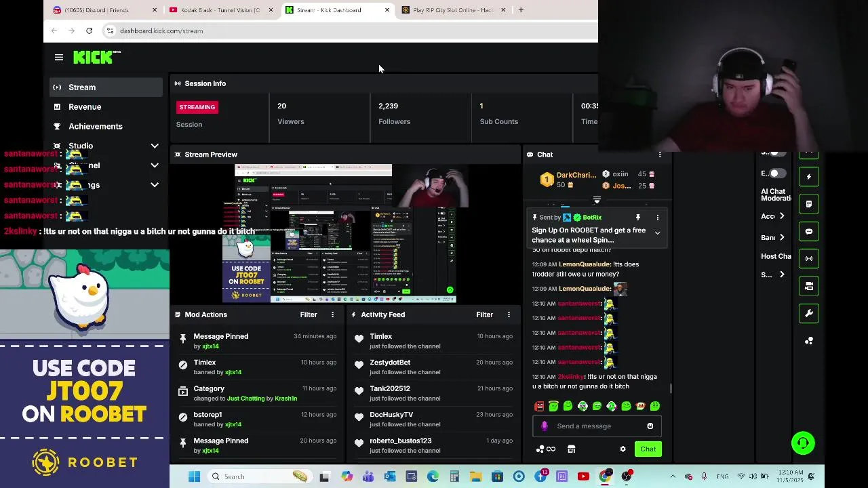Viewport: 868px width, 488px height.
Task: Open the shop icon below chat input
Action: pyautogui.click(x=571, y=449)
